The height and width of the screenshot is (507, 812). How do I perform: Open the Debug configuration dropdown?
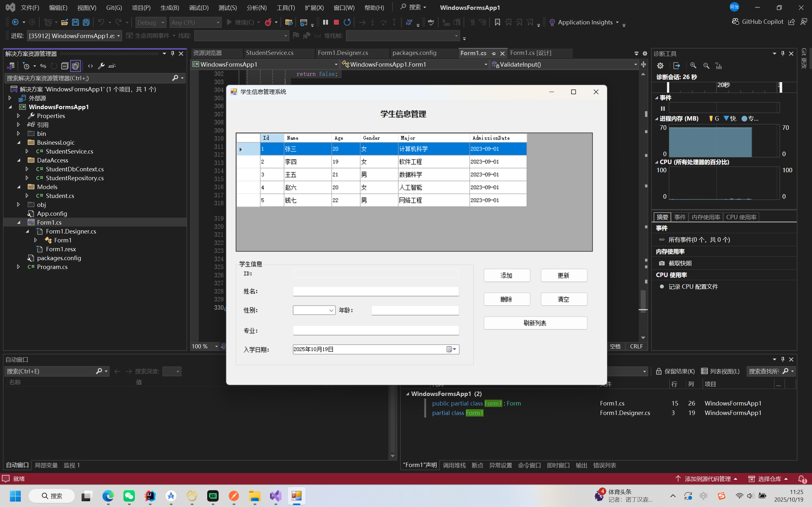click(150, 23)
